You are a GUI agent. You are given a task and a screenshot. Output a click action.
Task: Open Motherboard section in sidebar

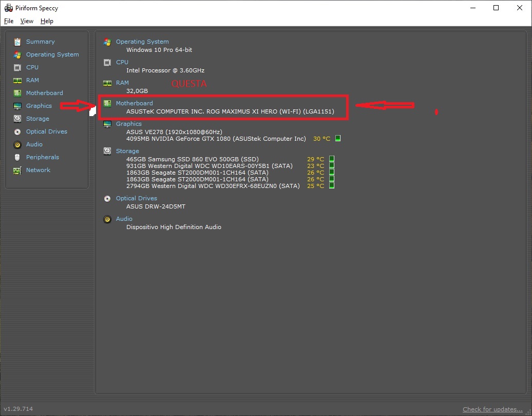[x=45, y=93]
